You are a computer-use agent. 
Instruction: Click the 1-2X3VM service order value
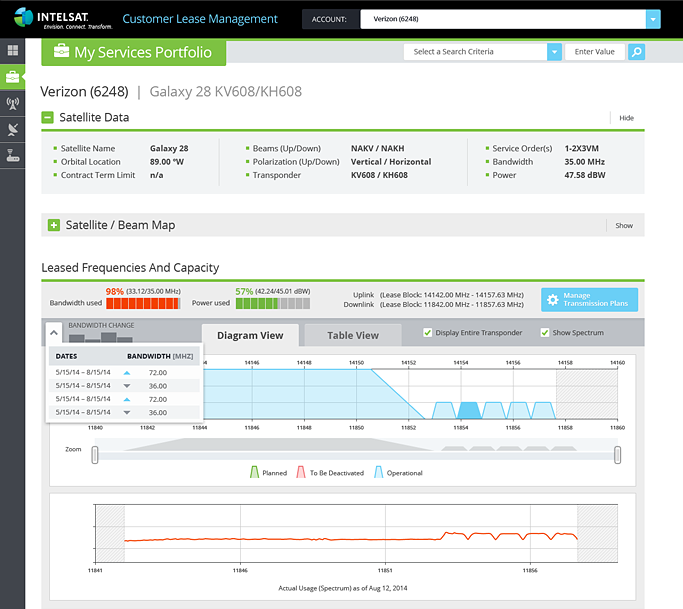[582, 149]
